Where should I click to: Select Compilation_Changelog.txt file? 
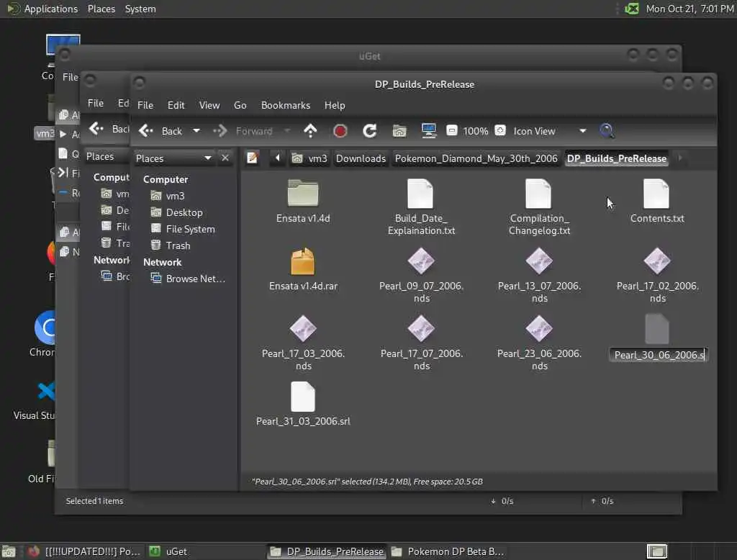539,207
